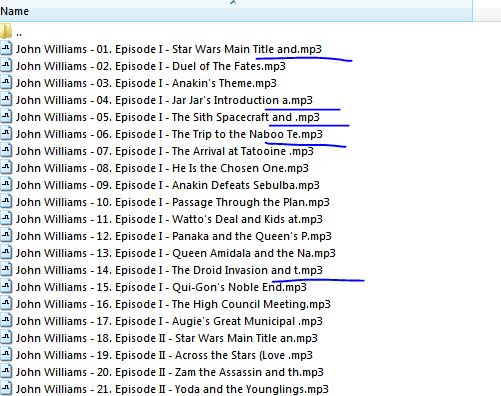This screenshot has width=501, height=396.
Task: Select file 07 The Arrival at Tatooine
Action: [165, 151]
